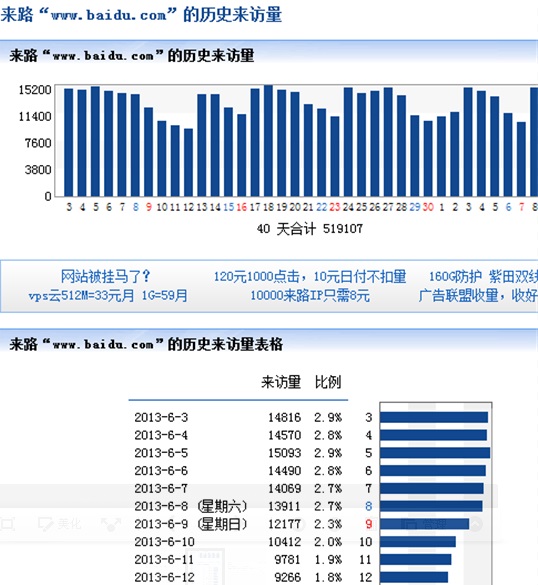
Task: Open the vps云512M=33元月 ad link
Action: [108, 296]
